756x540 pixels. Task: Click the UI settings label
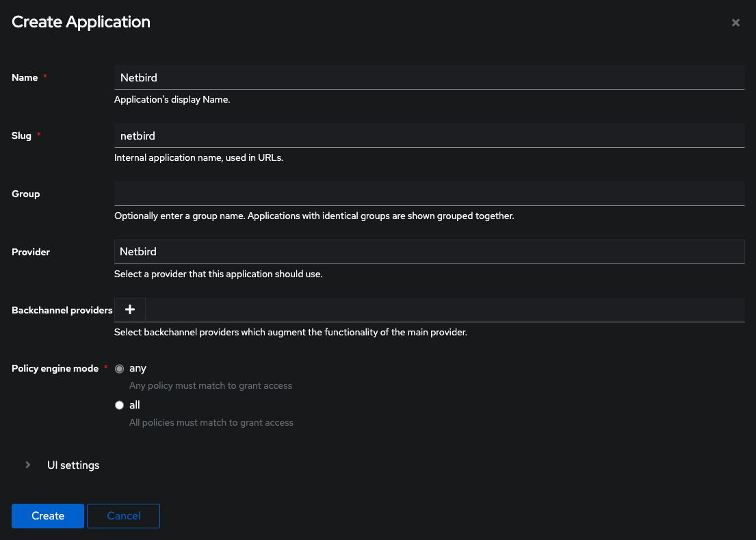tap(73, 465)
